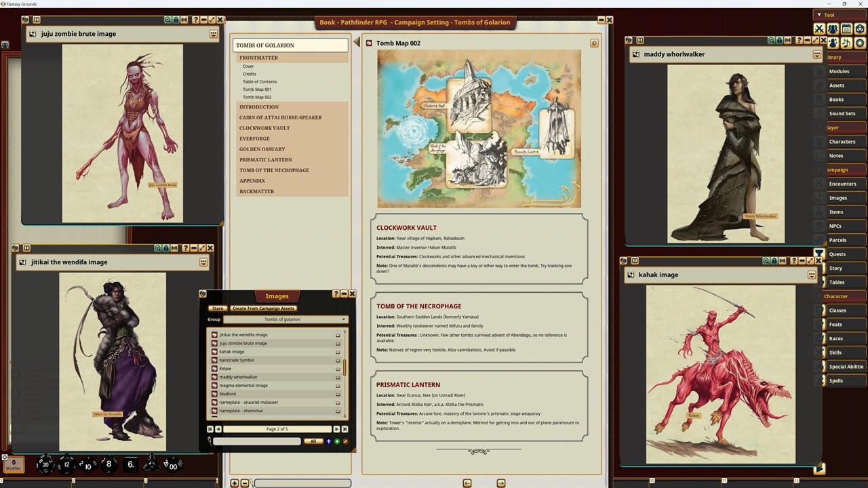868x488 pixels.
Task: Click Create From Campaign Assets button
Action: coord(264,308)
